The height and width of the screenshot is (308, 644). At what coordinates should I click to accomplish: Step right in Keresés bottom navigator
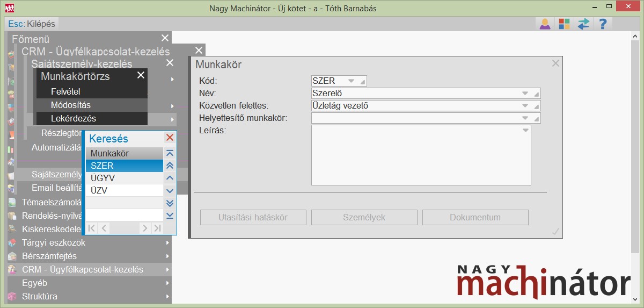click(145, 228)
